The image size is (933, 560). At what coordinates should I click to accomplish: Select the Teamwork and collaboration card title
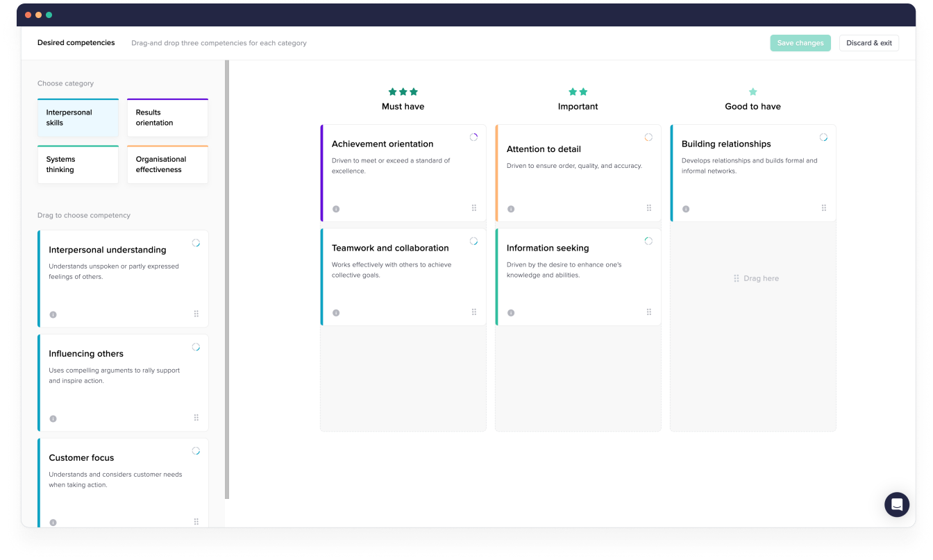coord(390,248)
